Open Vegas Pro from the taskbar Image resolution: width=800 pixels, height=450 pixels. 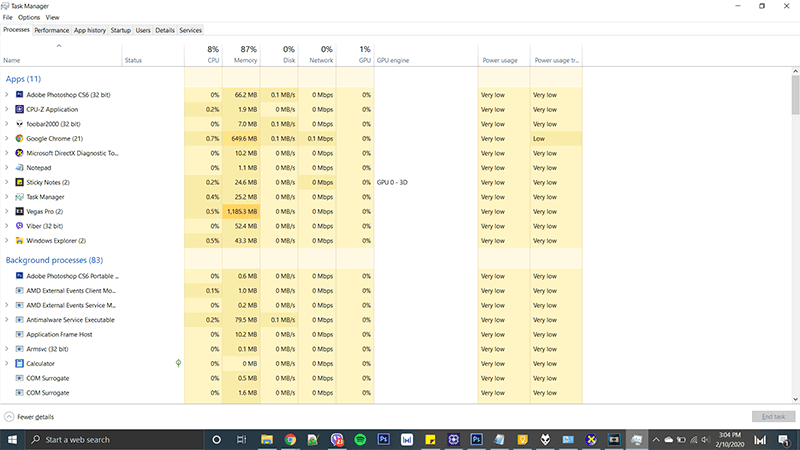pos(614,439)
